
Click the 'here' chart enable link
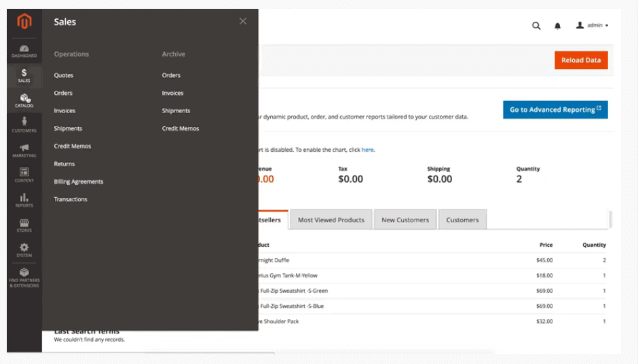point(367,150)
